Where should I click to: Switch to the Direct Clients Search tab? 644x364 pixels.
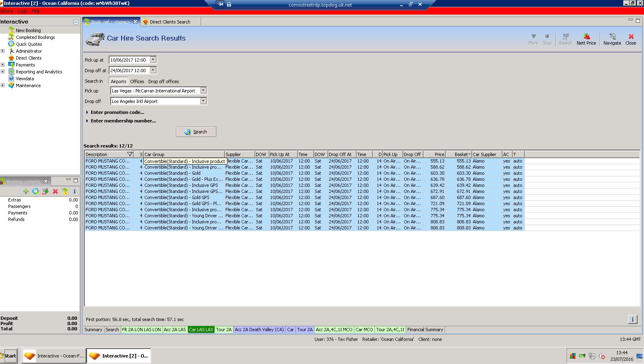[x=169, y=22]
